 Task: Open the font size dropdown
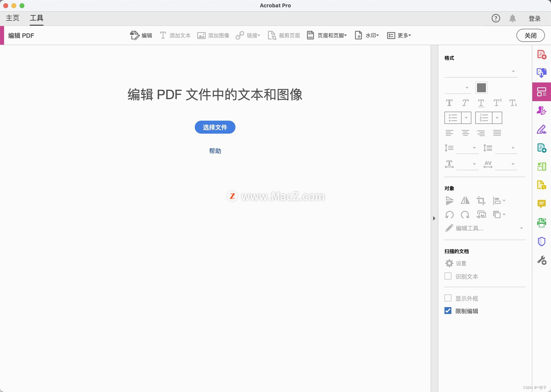[458, 88]
